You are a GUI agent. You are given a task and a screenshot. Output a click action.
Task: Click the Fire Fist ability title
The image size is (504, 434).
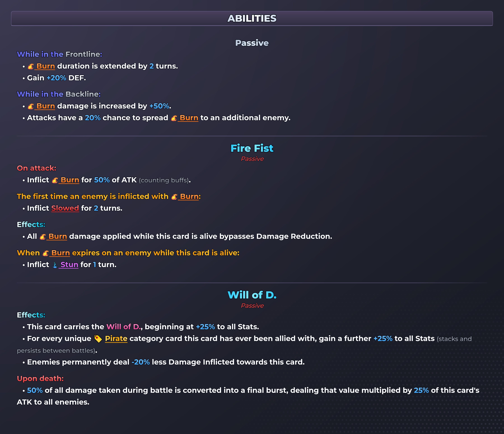(252, 148)
